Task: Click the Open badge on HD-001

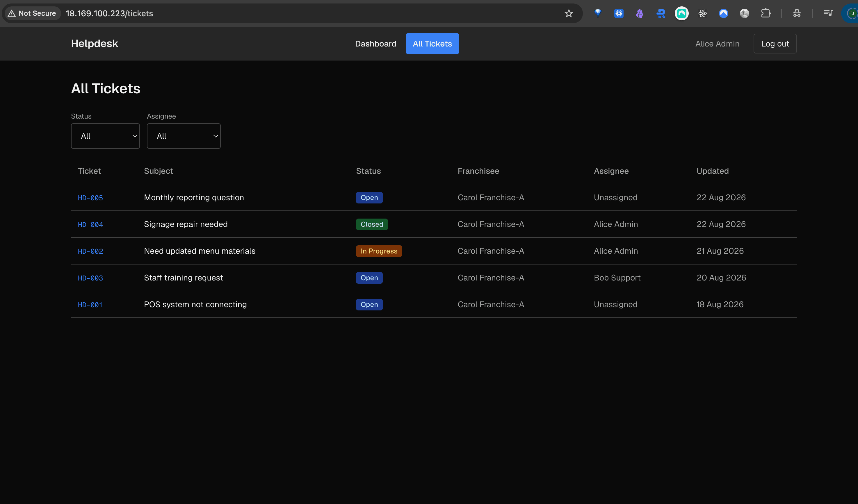Action: point(369,304)
